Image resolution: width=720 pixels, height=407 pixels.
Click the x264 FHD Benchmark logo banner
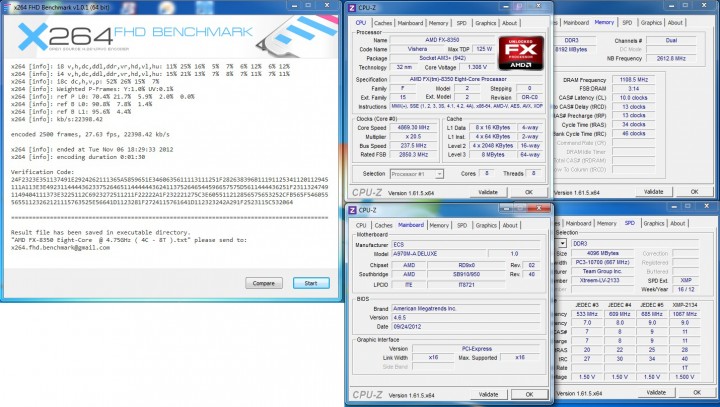click(171, 37)
